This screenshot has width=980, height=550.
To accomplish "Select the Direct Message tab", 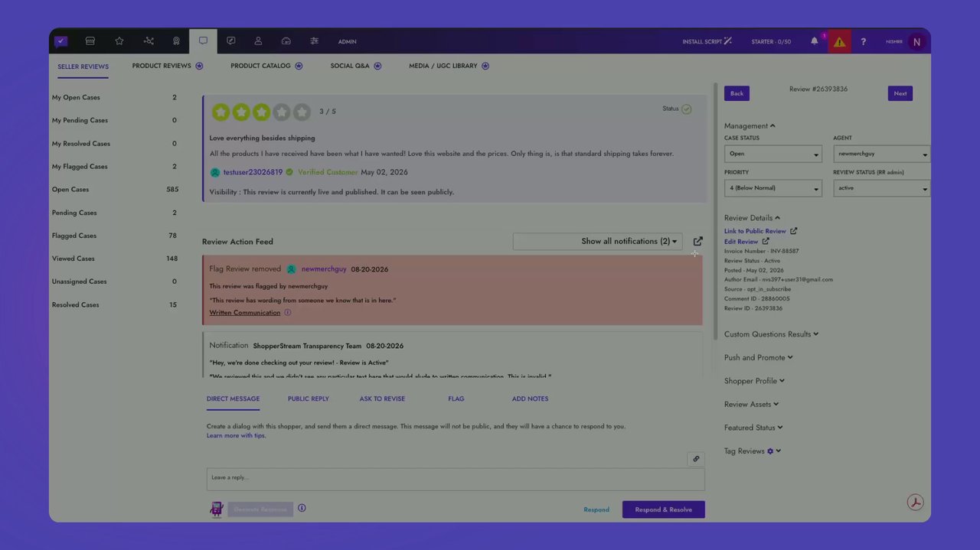I will (233, 399).
